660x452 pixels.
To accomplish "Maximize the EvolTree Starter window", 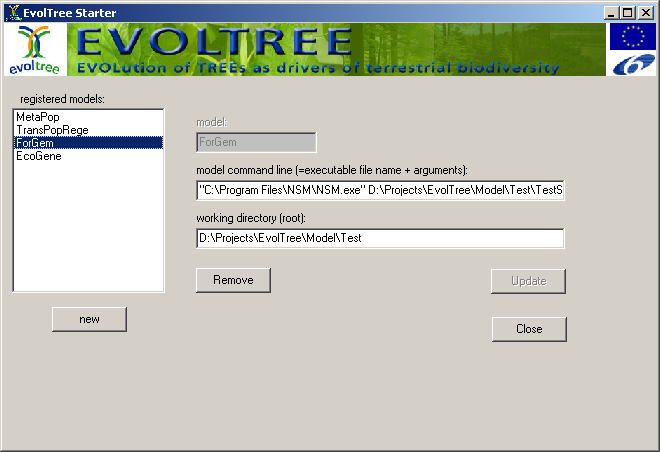I will tap(626, 12).
